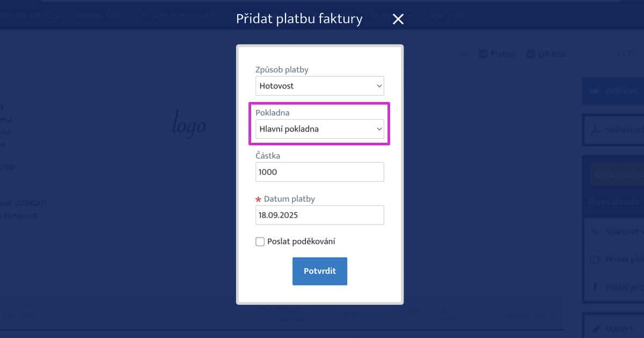Click the Přidat platbu icon in sidebar
This screenshot has height=338, width=644.
(594, 260)
